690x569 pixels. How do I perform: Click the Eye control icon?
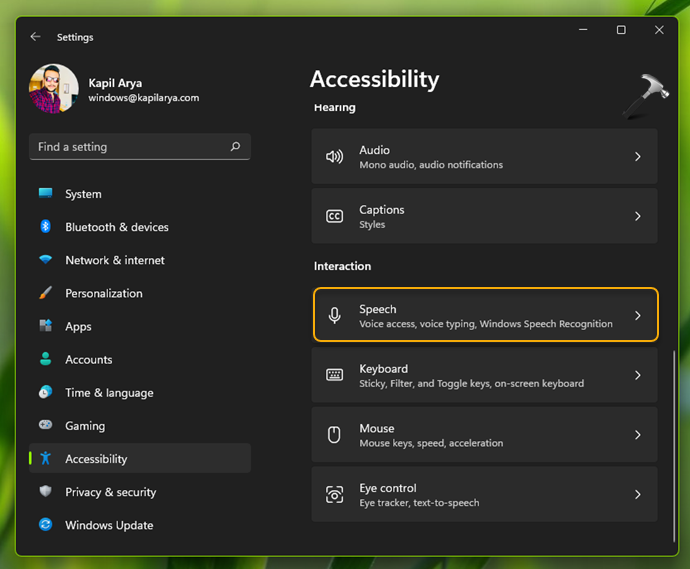point(335,495)
